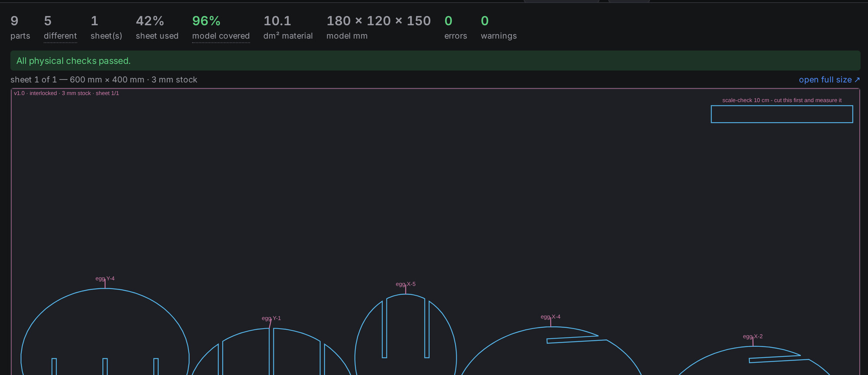Click the "sheet 1 of 1" heading text
Screen dimensions: 868x375
pyautogui.click(x=104, y=80)
